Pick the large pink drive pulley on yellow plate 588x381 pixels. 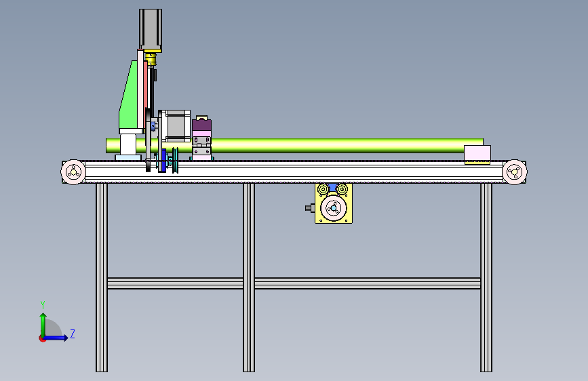(334, 208)
